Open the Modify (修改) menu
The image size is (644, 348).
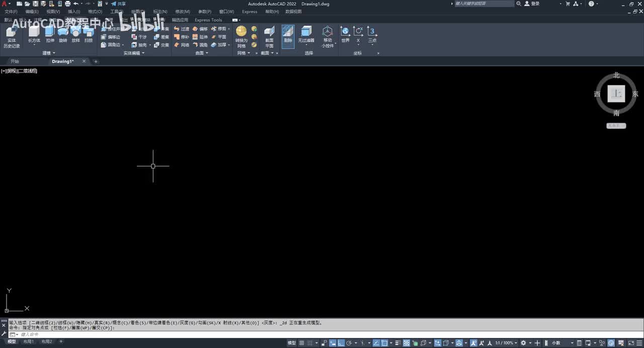click(183, 12)
